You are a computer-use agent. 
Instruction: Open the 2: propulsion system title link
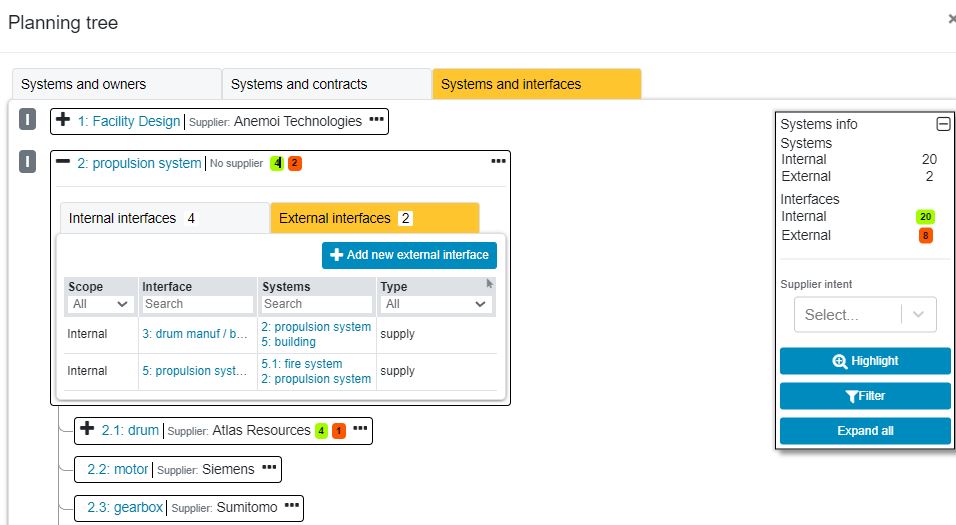tap(139, 163)
